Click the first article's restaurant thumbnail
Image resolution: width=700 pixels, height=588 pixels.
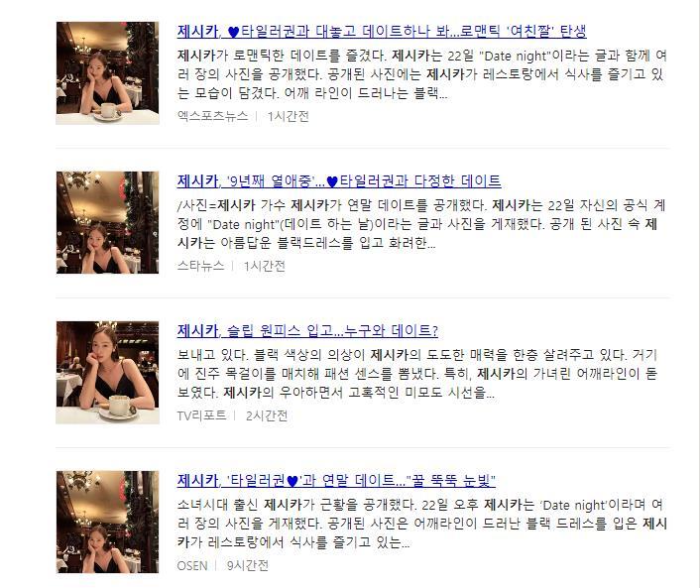108,73
